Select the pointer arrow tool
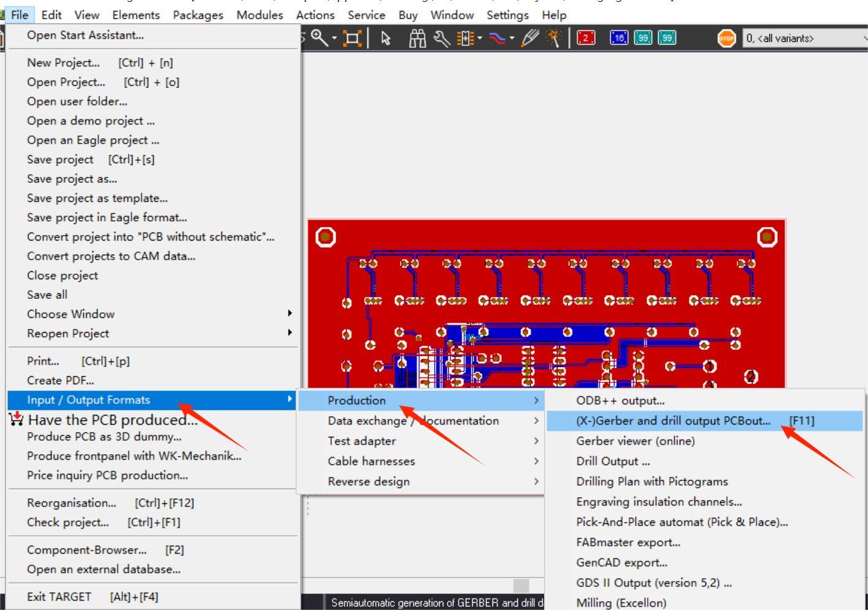The image size is (868, 610). coord(386,39)
